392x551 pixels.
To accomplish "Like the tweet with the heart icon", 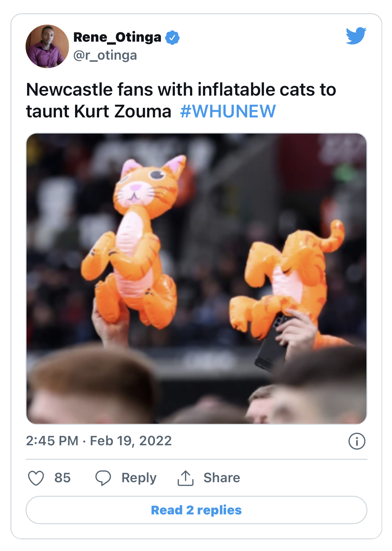I will 36,478.
